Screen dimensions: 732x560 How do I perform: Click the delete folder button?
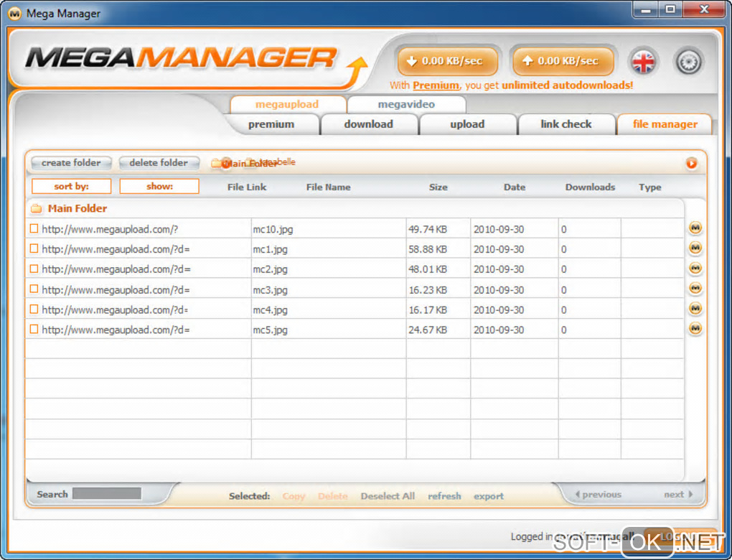pos(159,162)
